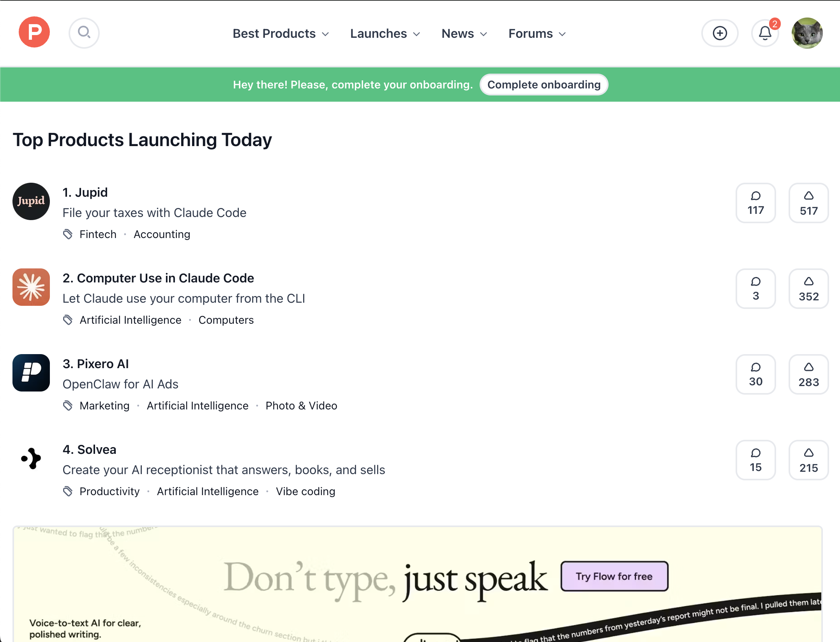This screenshot has height=642, width=840.
Task: Upvote Computer Use in Claude Code
Action: coord(808,289)
